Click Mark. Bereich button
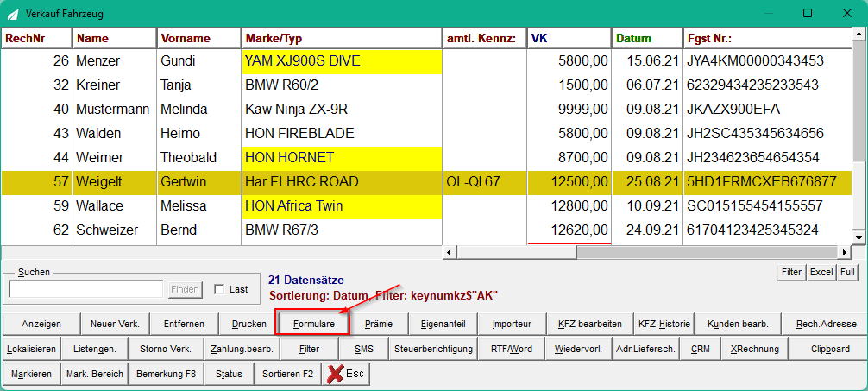This screenshot has width=868, height=391. tap(95, 374)
